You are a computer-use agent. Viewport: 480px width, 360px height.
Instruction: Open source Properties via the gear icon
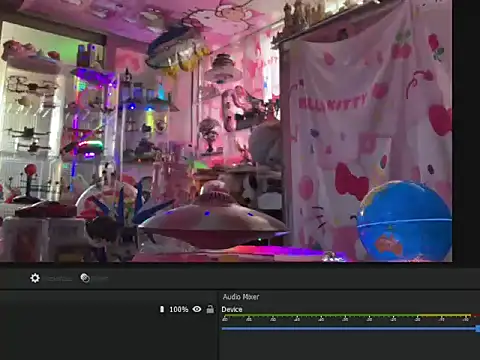pos(35,278)
